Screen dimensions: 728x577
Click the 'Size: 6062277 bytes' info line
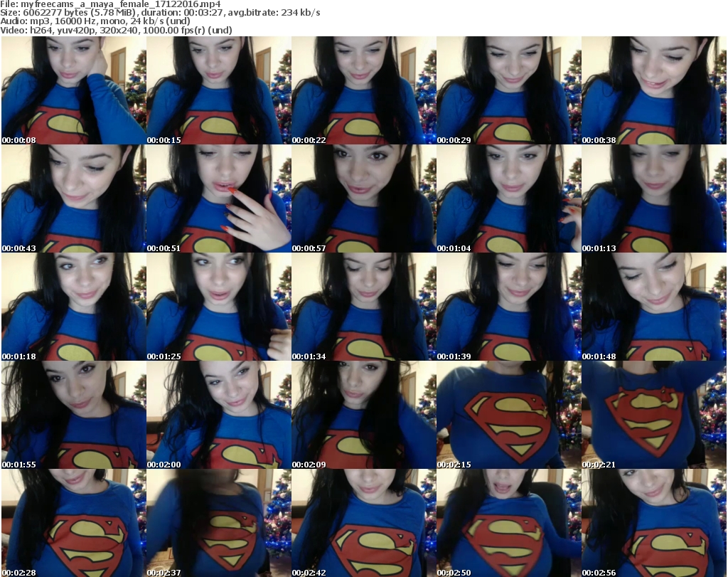tap(160, 13)
